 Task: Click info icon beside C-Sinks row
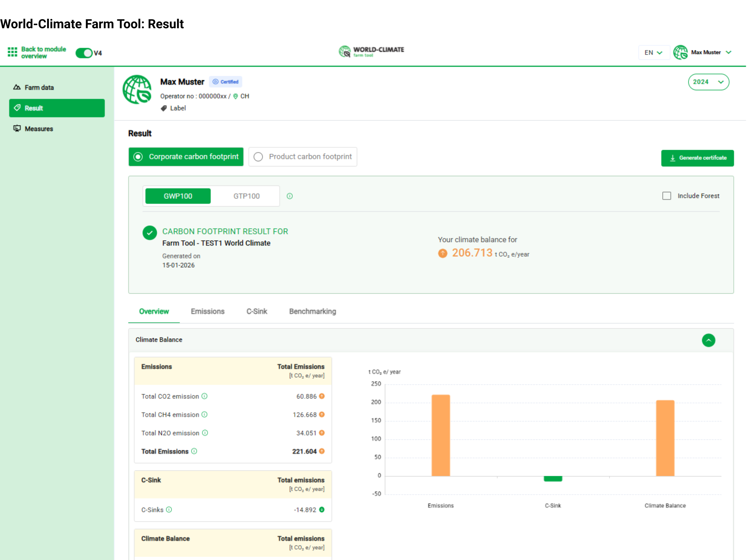(169, 510)
